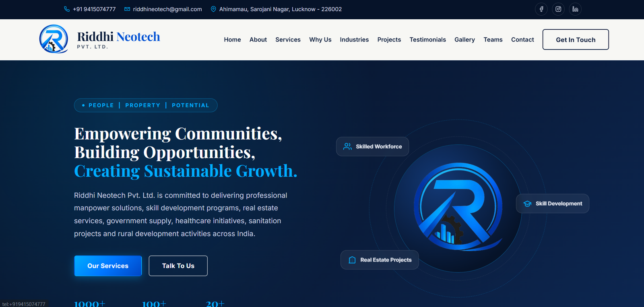Click the email envelope icon

tap(127, 9)
